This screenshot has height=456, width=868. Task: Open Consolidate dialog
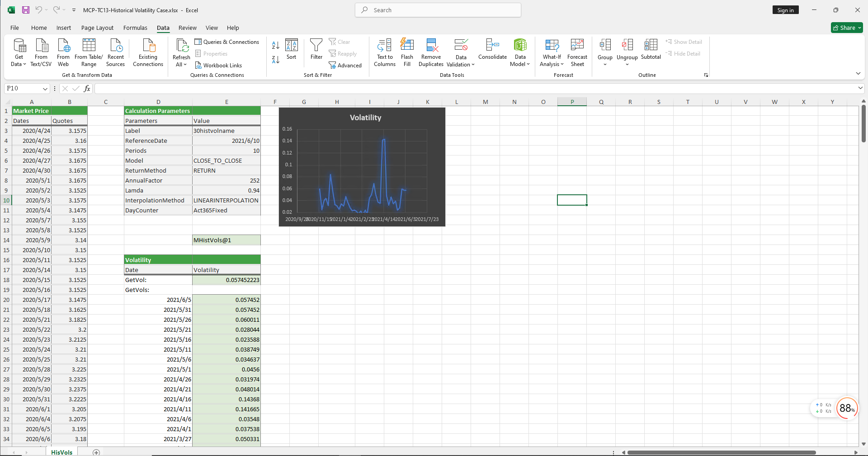pyautogui.click(x=492, y=49)
